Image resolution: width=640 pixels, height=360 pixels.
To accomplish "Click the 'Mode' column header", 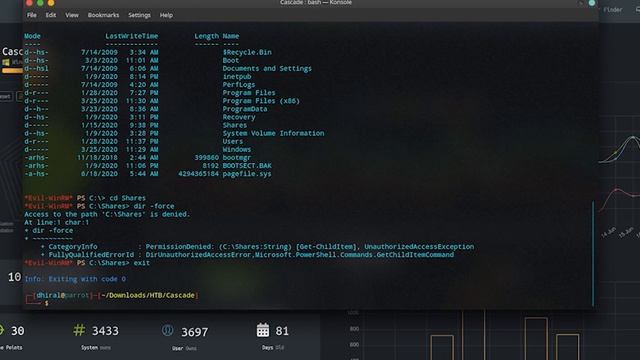I will click(x=32, y=36).
